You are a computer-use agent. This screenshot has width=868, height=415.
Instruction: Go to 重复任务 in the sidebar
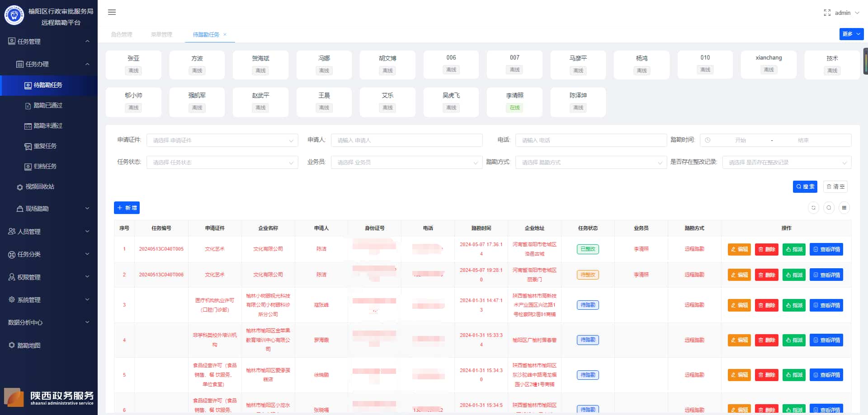(49, 146)
